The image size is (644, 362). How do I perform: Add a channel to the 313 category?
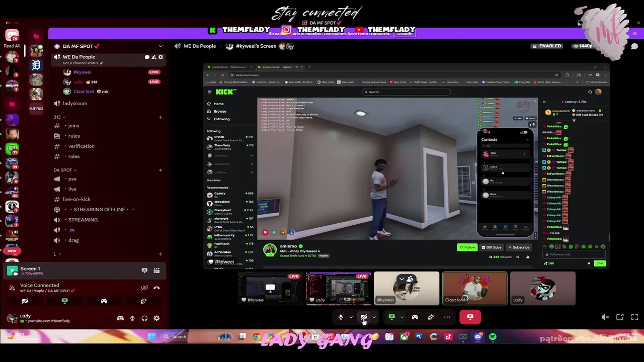pos(160,117)
